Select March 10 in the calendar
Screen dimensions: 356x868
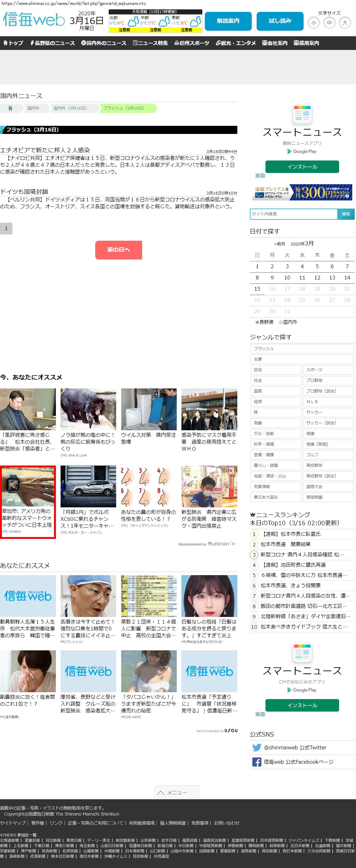287,278
